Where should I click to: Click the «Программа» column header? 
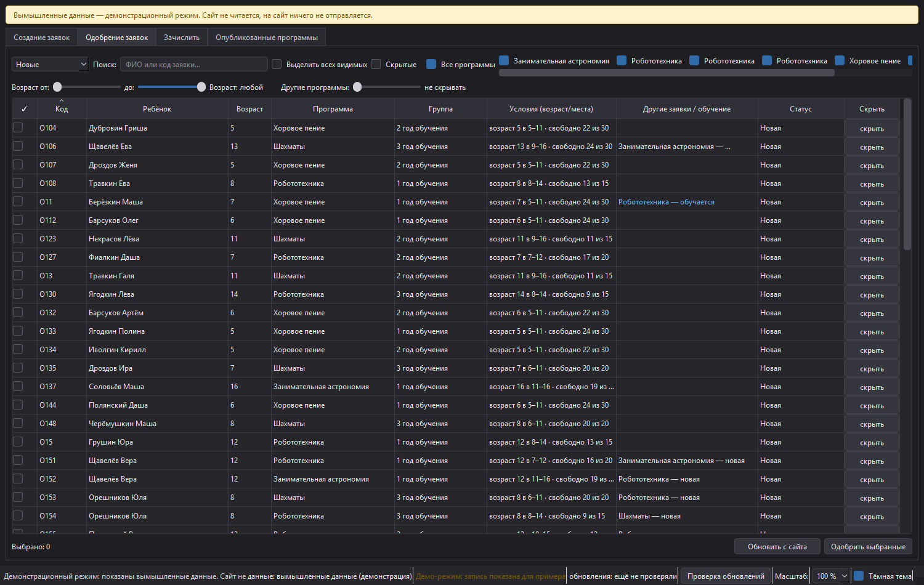333,109
